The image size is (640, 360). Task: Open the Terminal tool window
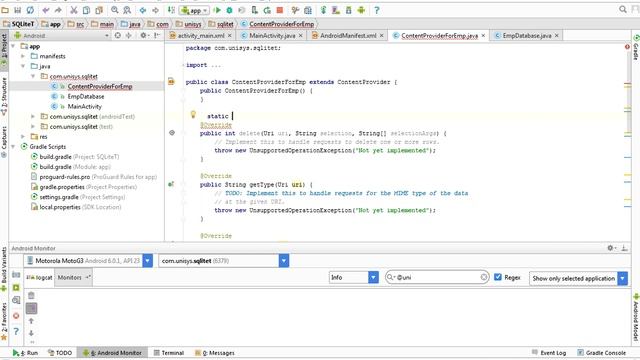(169, 353)
